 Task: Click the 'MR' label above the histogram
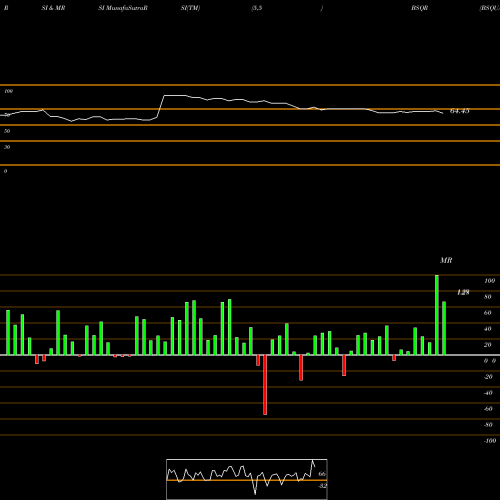pos(446,260)
